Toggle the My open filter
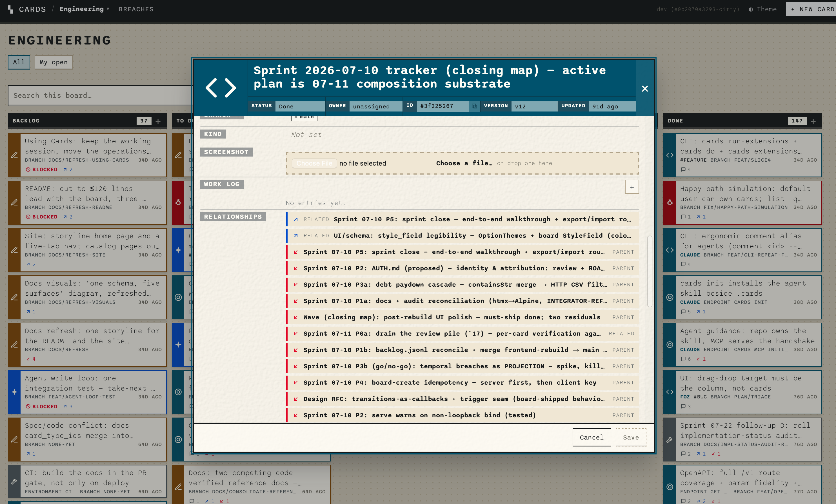Viewport: 836px width, 504px height. point(54,63)
